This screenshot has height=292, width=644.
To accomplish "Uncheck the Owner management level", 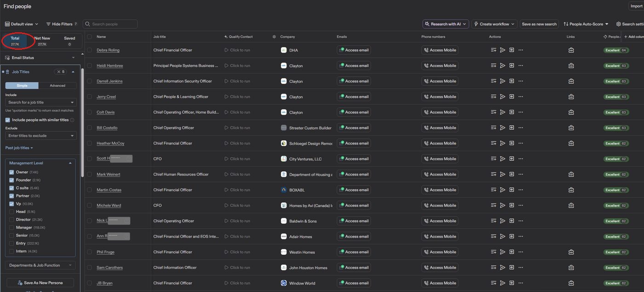I will click(x=11, y=172).
